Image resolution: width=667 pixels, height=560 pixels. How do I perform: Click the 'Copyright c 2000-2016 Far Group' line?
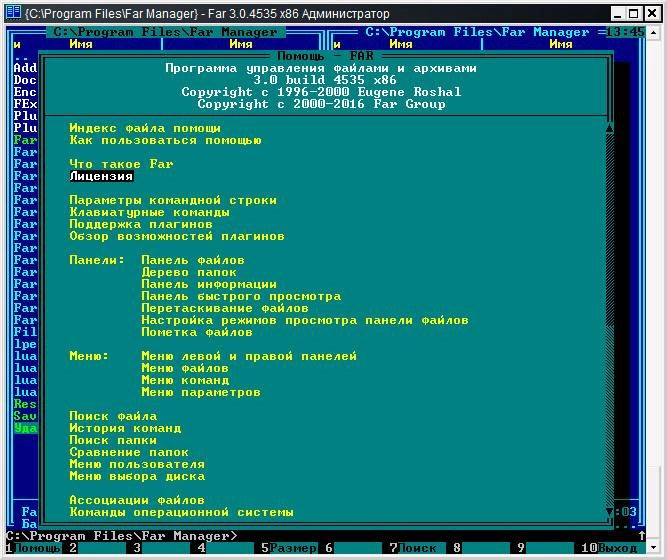tap(321, 104)
